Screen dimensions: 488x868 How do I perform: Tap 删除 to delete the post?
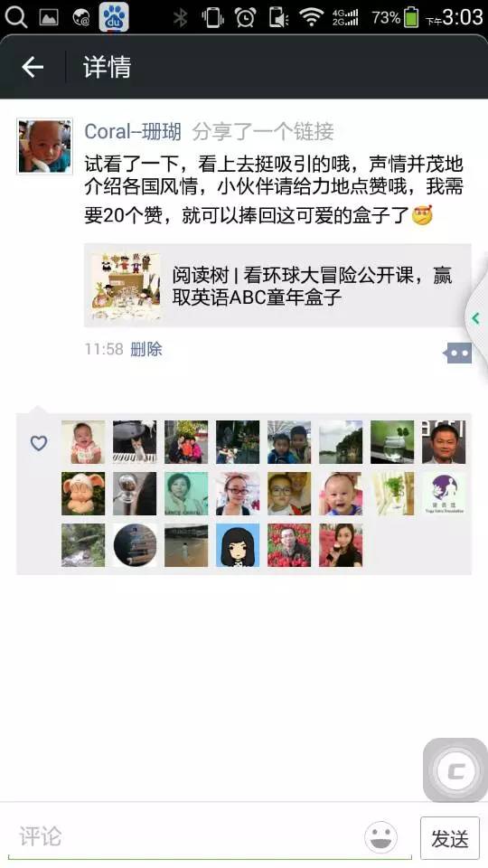click(x=146, y=349)
